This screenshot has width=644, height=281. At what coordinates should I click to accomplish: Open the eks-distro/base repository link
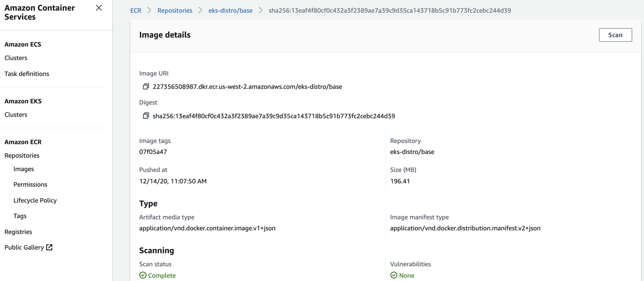[x=230, y=10]
